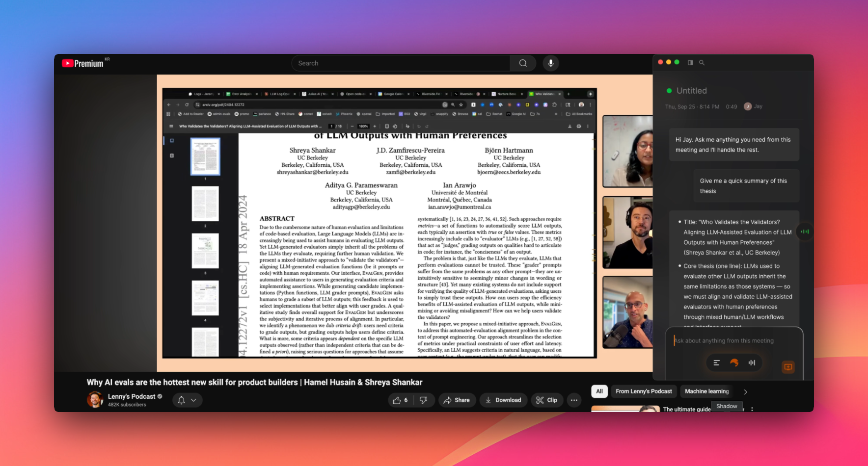This screenshot has height=466, width=868.
Task: Click the bookmark star in the address bar
Action: point(461,104)
